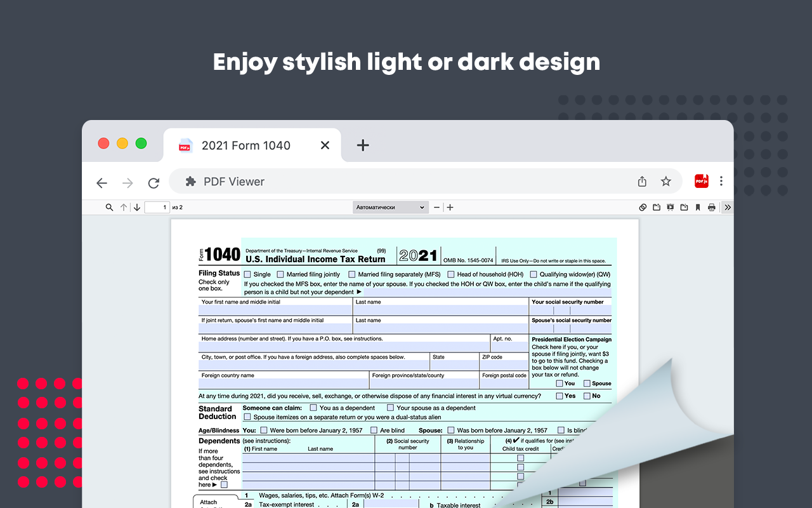Viewport: 812px width, 508px height.
Task: Click the bookmark icon in the PDF toolbar
Action: tap(698, 207)
